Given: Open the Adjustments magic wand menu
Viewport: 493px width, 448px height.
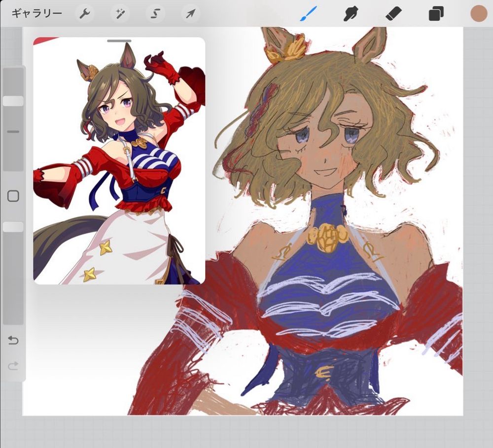Looking at the screenshot, I should tap(120, 13).
